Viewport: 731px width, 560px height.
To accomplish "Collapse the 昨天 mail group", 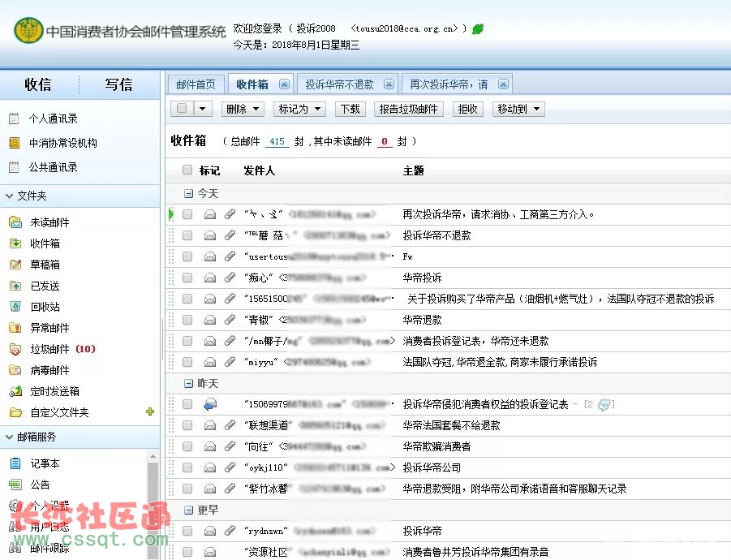I will [x=188, y=383].
